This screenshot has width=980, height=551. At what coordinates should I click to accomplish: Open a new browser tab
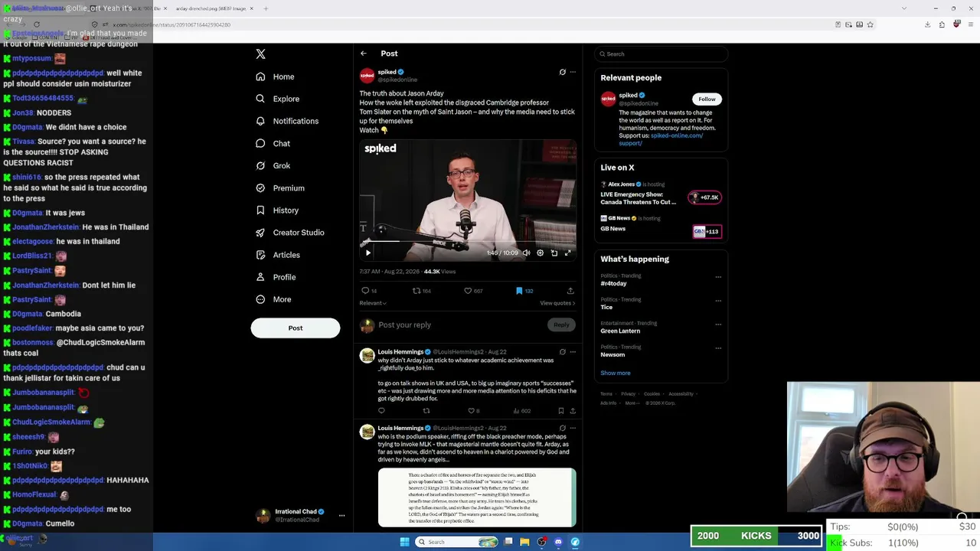tap(266, 8)
